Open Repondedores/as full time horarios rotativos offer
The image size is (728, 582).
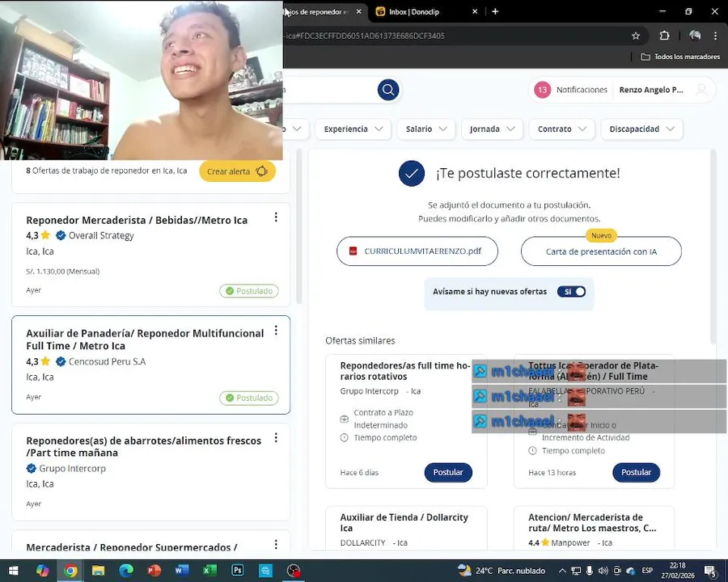point(405,371)
